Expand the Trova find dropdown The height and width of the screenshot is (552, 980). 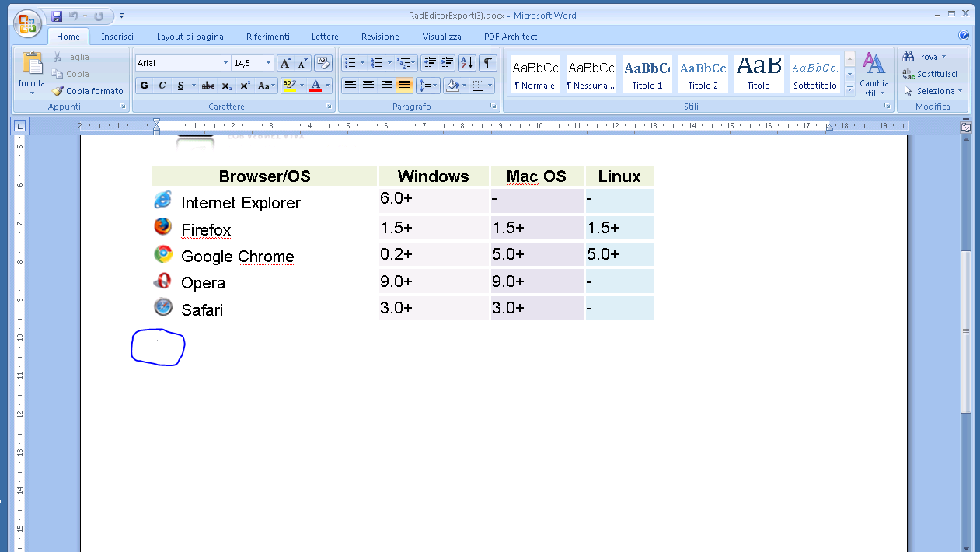coord(943,57)
